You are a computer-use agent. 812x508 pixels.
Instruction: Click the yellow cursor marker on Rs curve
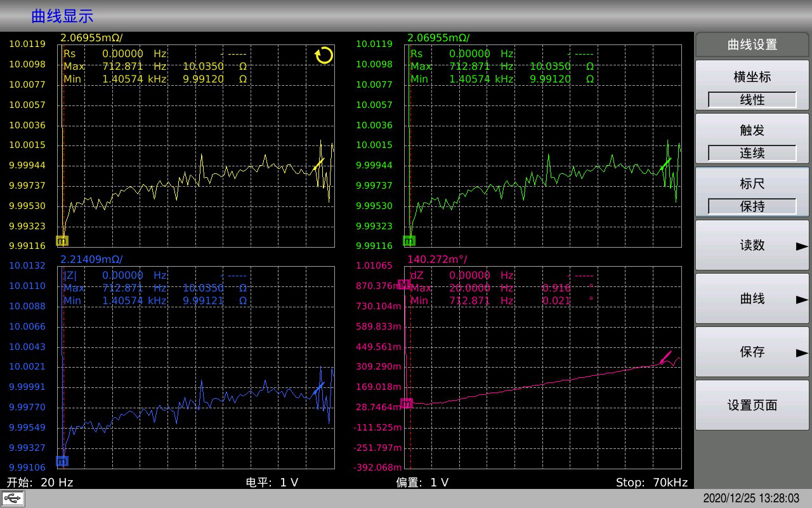(x=318, y=164)
